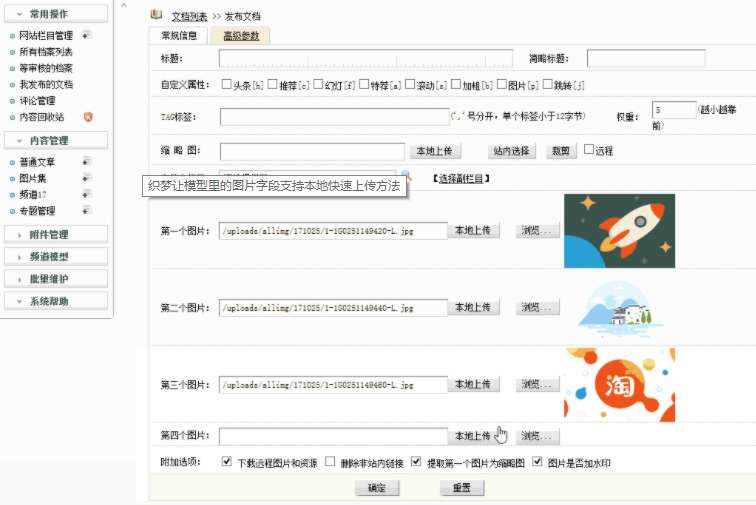Enable the 远程 checkbox for thumbnail
Image resolution: width=756 pixels, height=505 pixels.
point(589,150)
